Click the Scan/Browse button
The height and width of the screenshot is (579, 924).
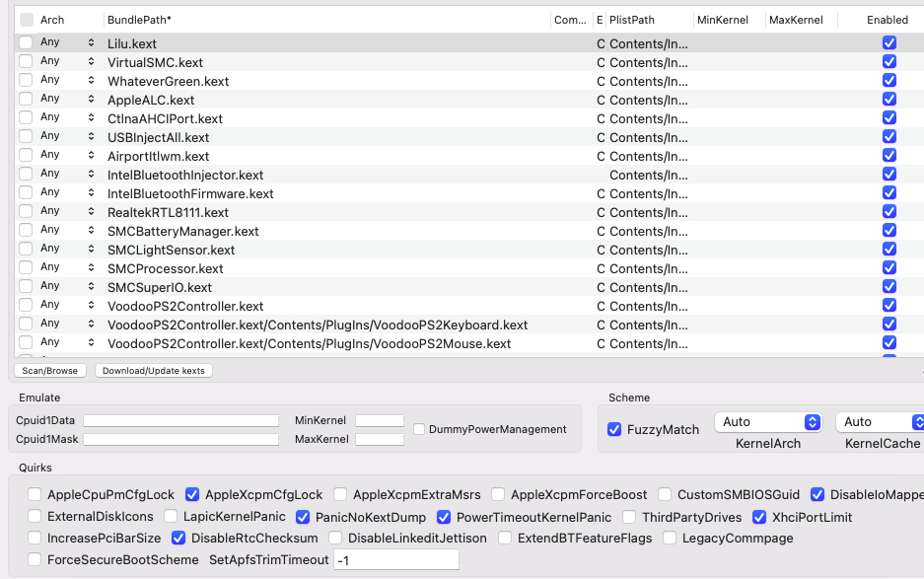click(50, 371)
